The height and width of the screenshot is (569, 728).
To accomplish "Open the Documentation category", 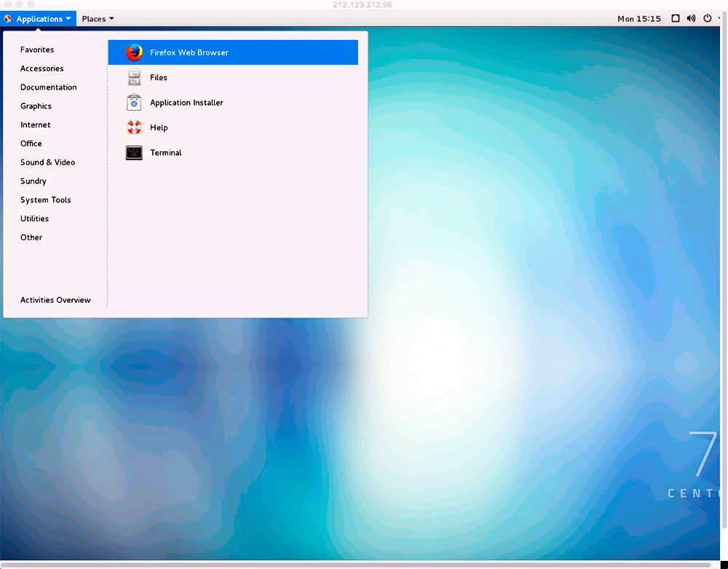I will click(48, 87).
